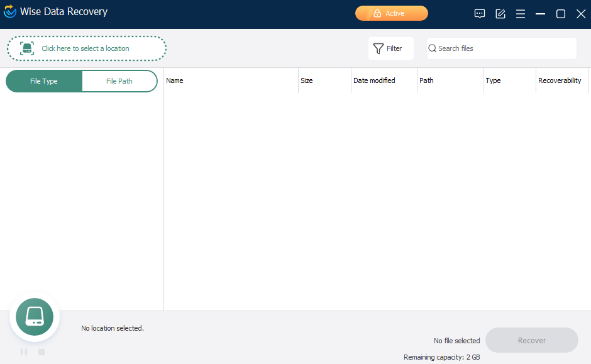Open the Filter options
The width and height of the screenshot is (591, 364).
(391, 48)
